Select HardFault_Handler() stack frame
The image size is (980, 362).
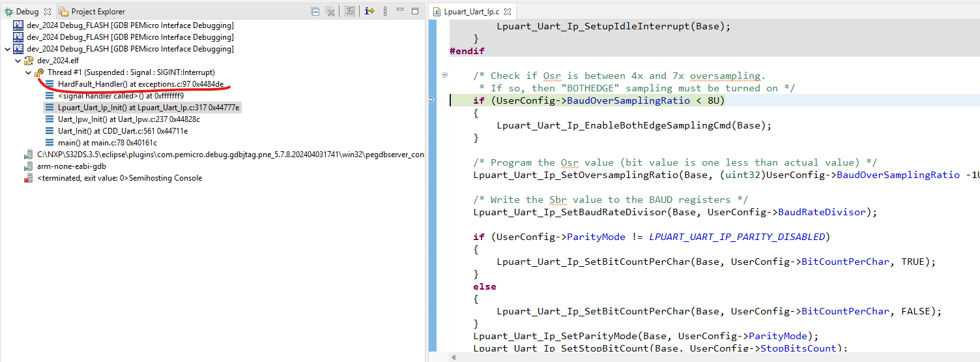click(141, 84)
